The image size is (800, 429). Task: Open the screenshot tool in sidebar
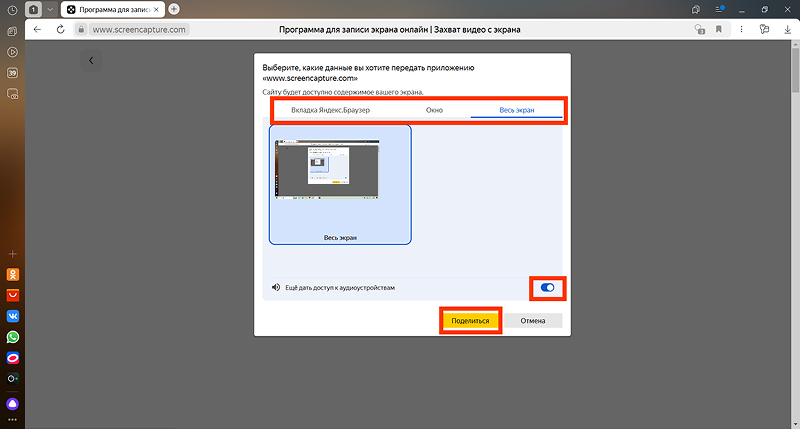[x=12, y=94]
